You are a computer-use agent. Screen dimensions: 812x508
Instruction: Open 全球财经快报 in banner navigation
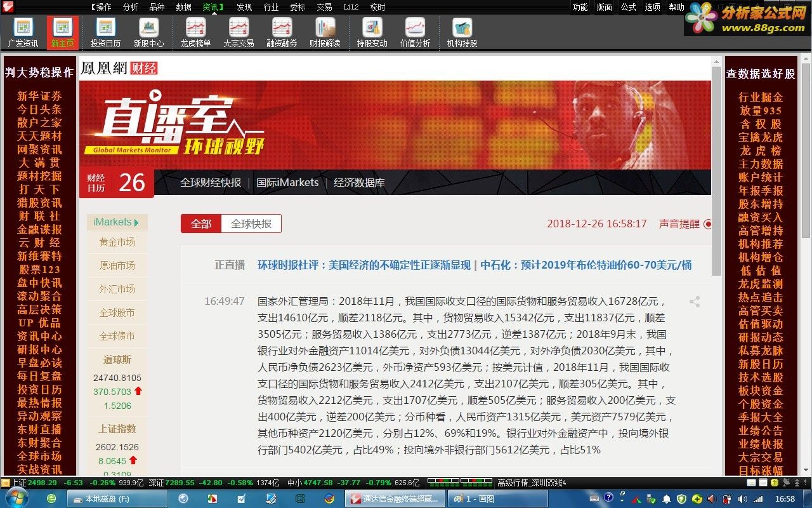tap(211, 182)
